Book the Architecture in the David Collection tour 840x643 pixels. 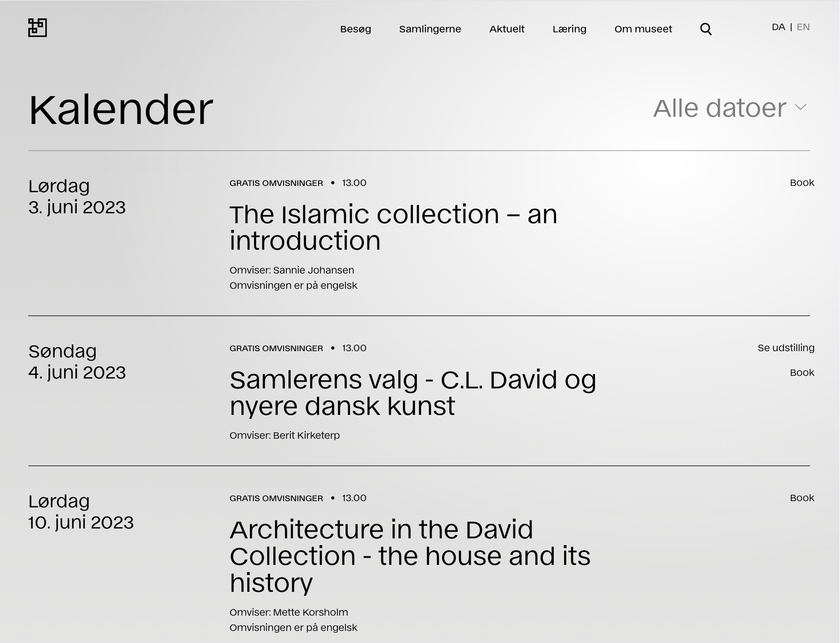tap(801, 498)
